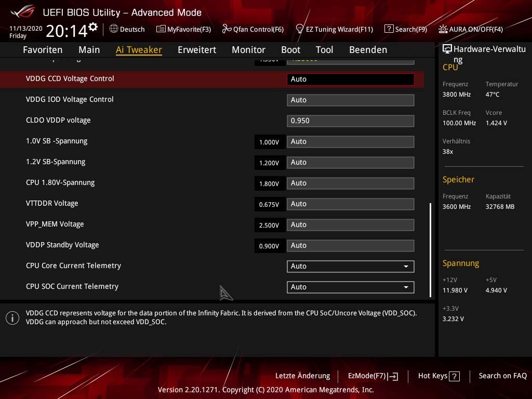The width and height of the screenshot is (532, 399).
Task: Switch to EzMode(F7)
Action: (x=367, y=376)
